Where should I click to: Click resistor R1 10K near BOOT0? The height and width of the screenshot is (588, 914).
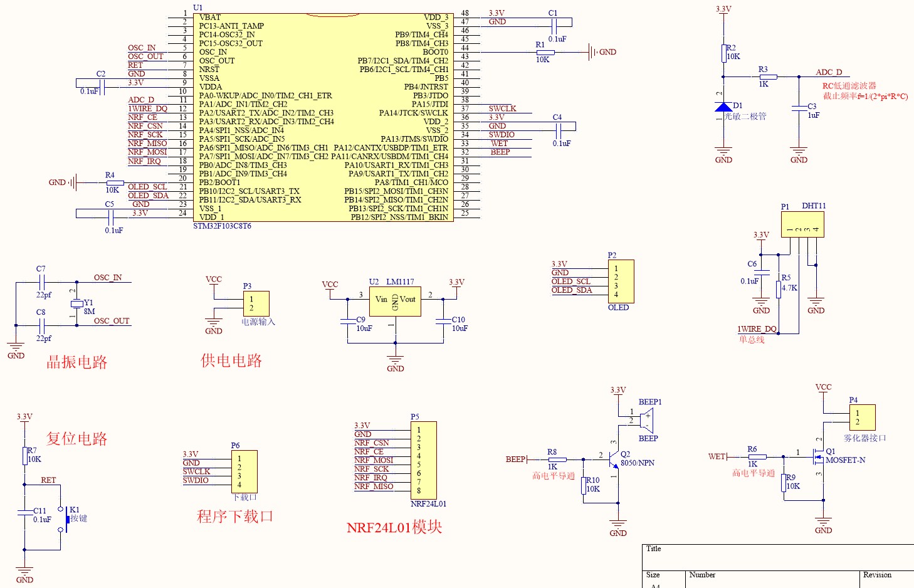545,52
